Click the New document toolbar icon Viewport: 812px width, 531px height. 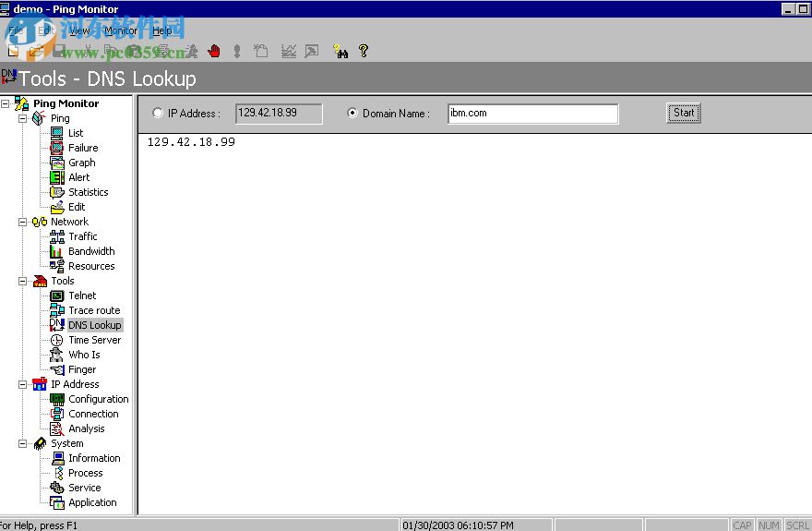point(14,51)
